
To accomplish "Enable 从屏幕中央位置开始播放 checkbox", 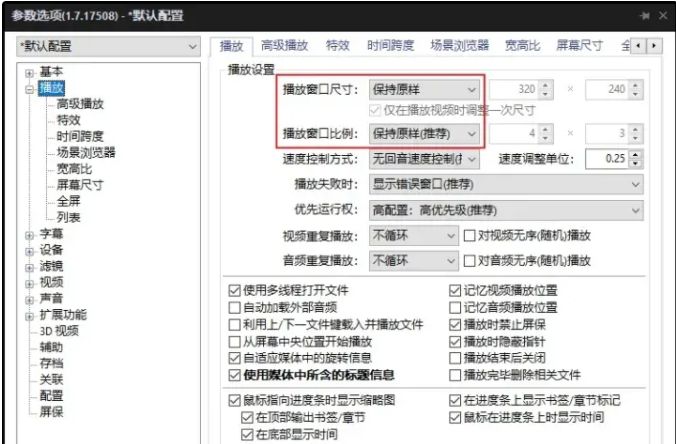I will (235, 342).
